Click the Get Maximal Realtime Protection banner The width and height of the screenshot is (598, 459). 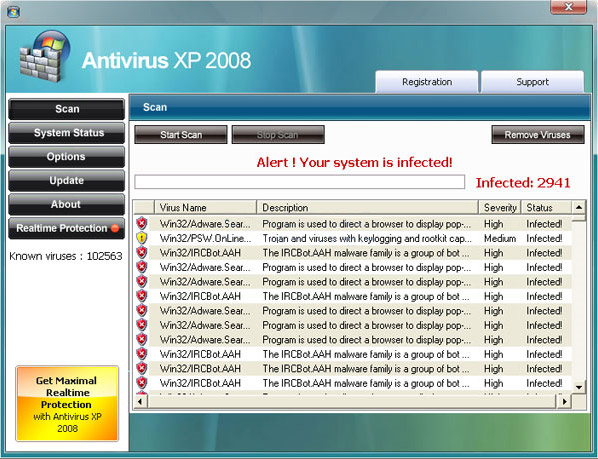pos(67,404)
